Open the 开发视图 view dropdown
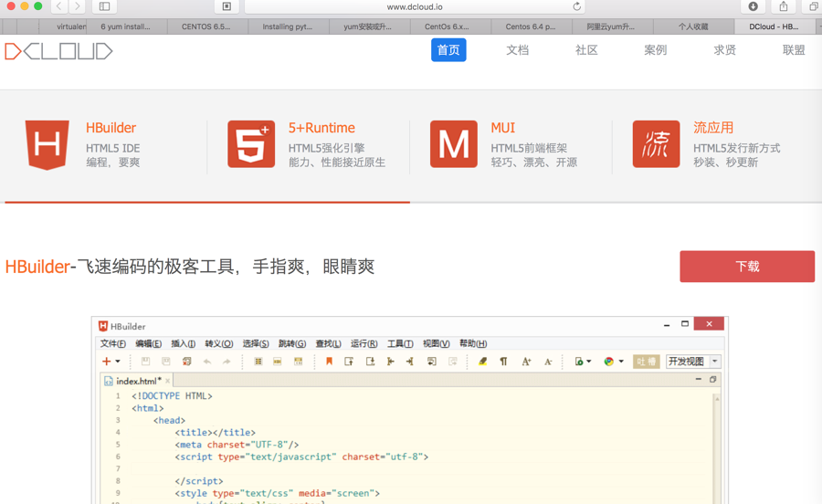 click(x=693, y=362)
